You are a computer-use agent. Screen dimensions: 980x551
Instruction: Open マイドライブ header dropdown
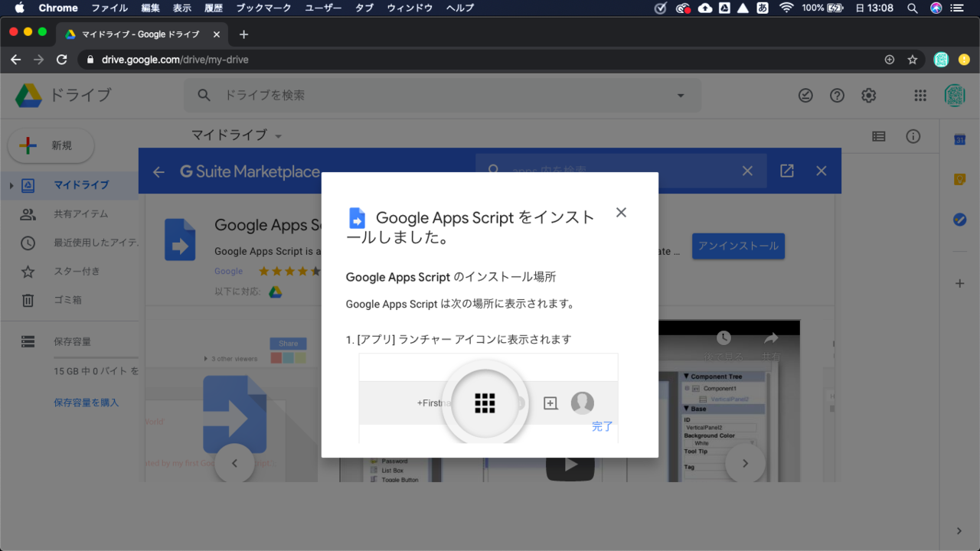pyautogui.click(x=237, y=135)
